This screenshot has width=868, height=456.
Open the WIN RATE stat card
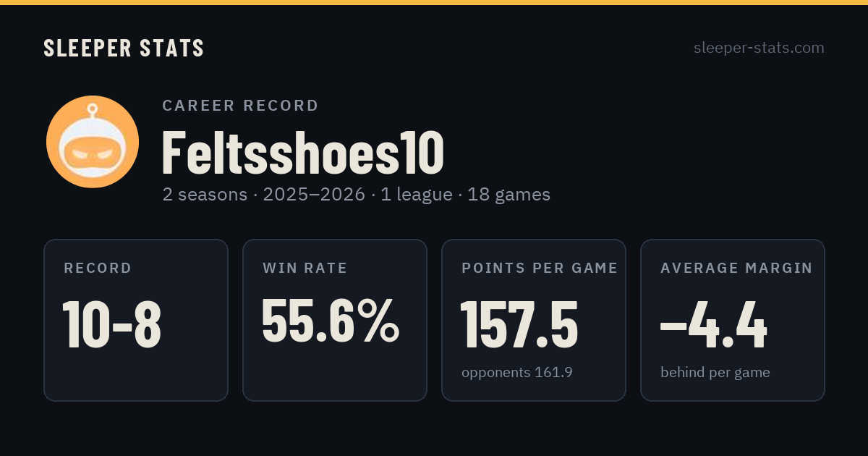[335, 320]
